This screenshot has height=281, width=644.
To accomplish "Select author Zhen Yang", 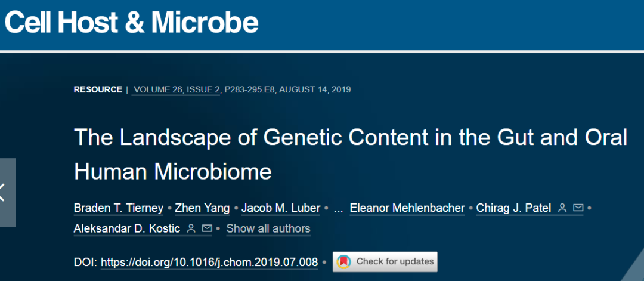I will (202, 208).
